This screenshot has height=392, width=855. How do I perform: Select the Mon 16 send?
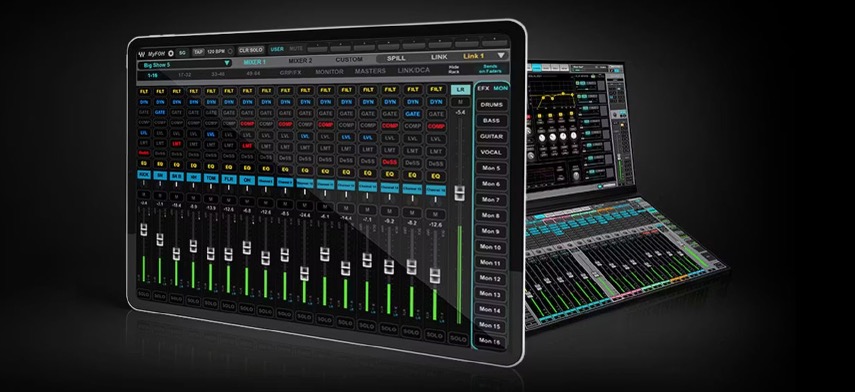coord(489,342)
